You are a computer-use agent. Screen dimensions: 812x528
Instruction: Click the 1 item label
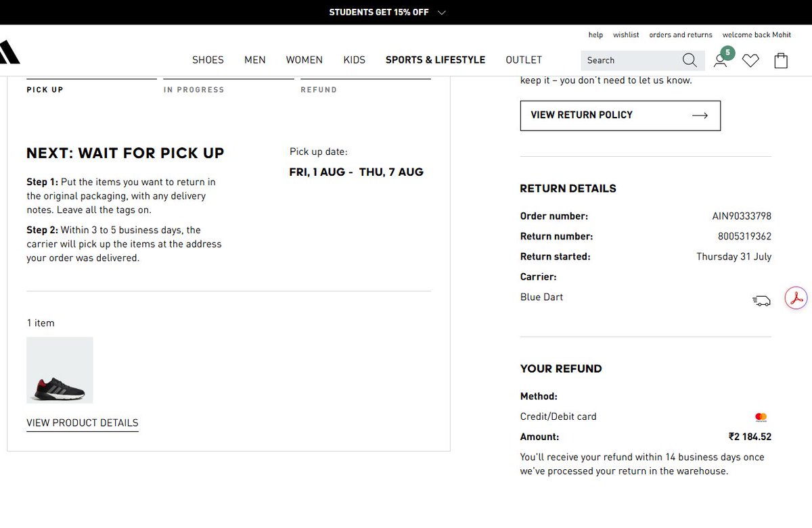point(41,323)
